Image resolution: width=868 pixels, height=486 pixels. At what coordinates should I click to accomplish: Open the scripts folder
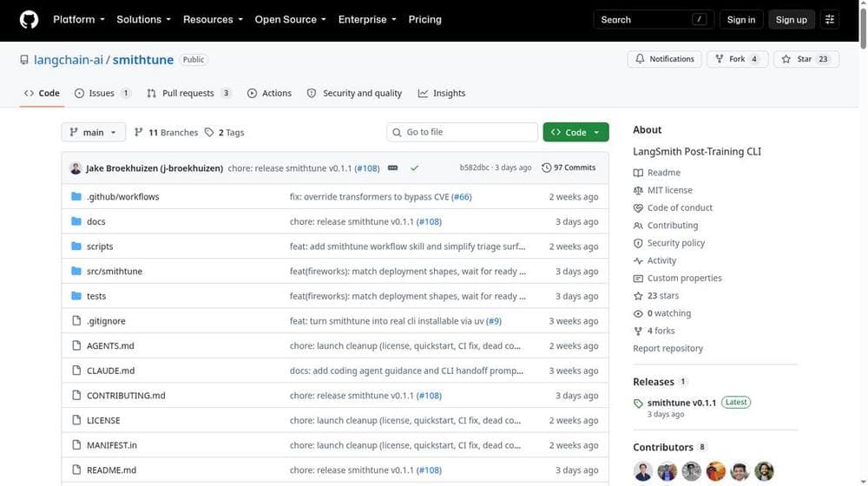[x=100, y=246]
